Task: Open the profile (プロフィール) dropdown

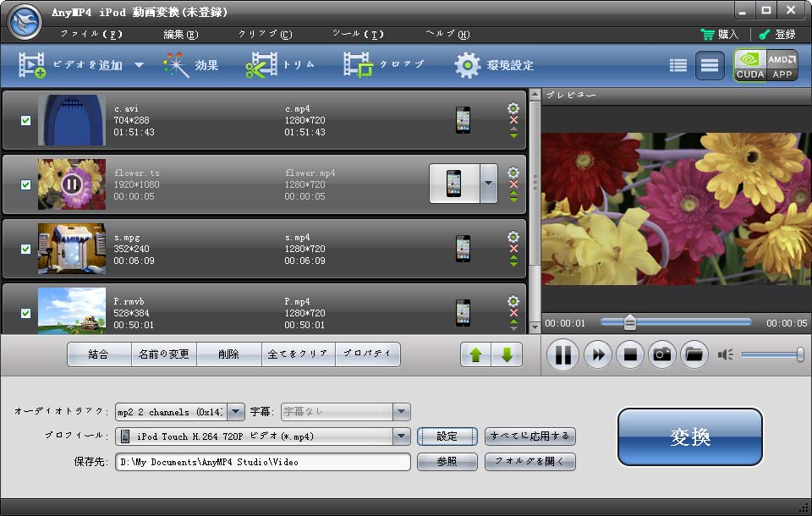Action: tap(401, 436)
